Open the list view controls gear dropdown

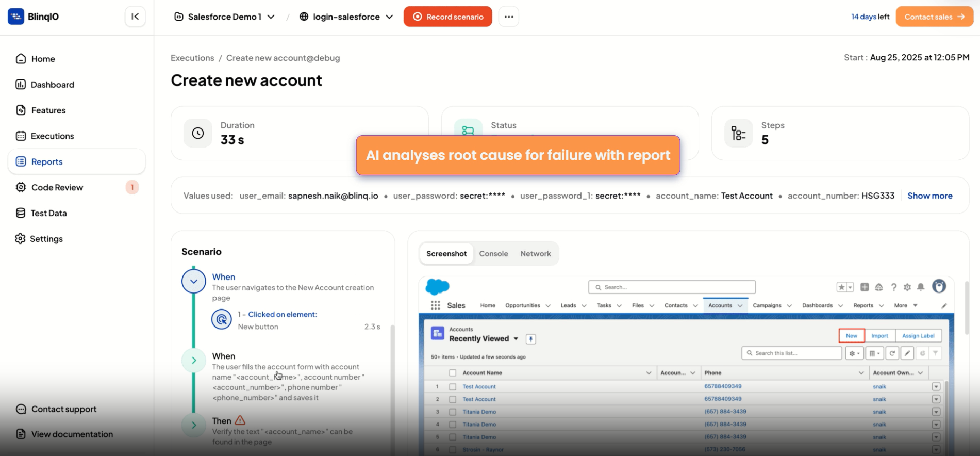(x=854, y=353)
